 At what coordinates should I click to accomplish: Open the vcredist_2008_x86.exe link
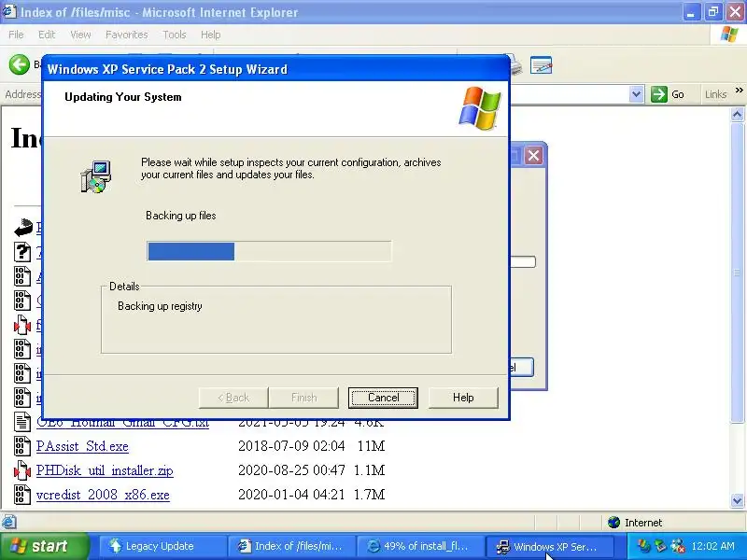(103, 495)
